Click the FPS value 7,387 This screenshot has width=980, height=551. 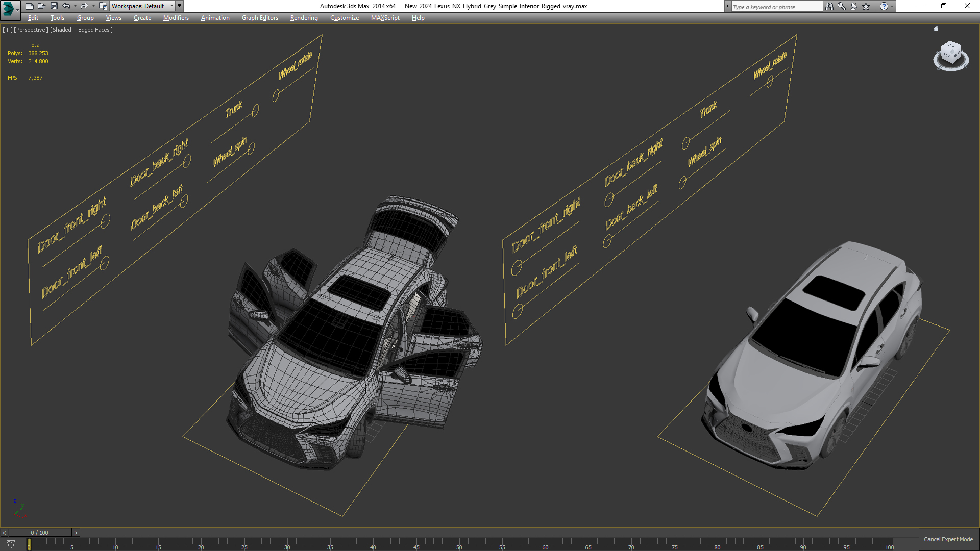click(x=35, y=78)
